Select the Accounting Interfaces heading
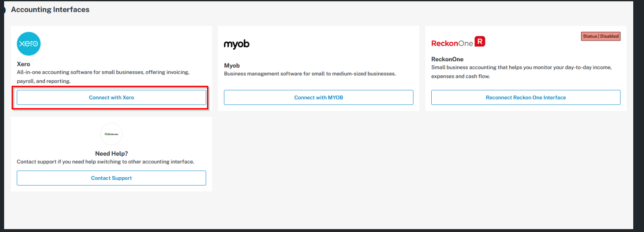644x232 pixels. (50, 10)
